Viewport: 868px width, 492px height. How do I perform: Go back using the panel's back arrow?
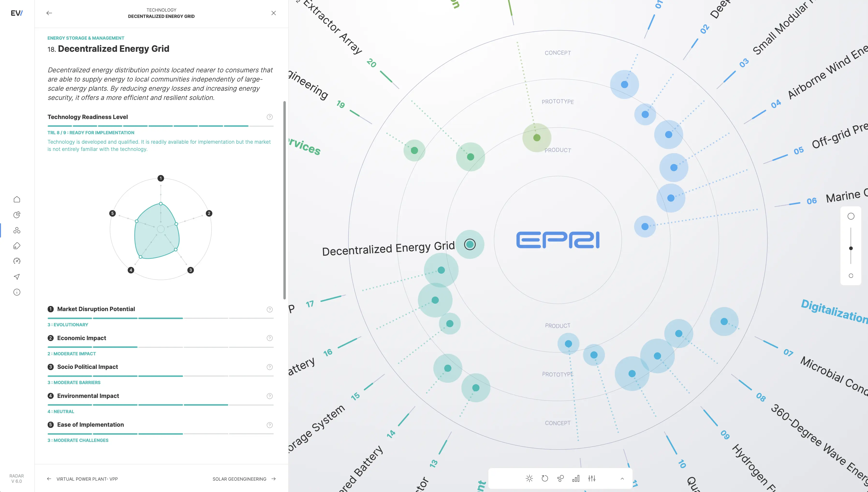point(49,13)
